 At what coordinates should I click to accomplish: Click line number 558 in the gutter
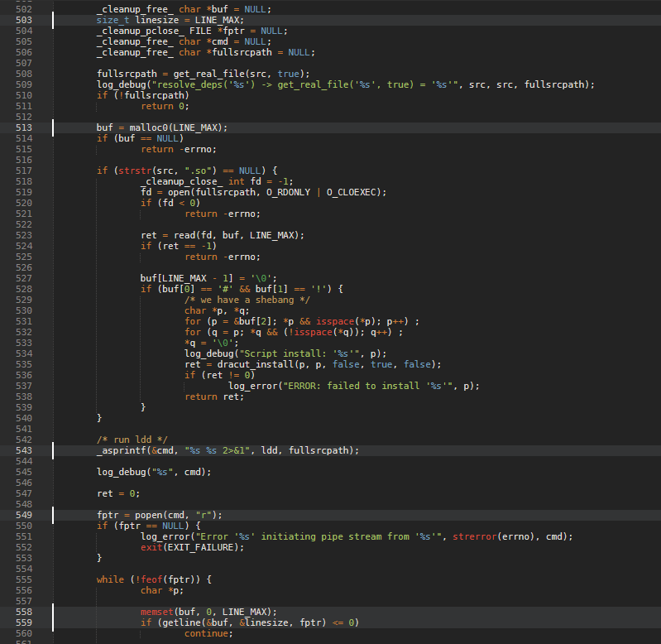23,612
